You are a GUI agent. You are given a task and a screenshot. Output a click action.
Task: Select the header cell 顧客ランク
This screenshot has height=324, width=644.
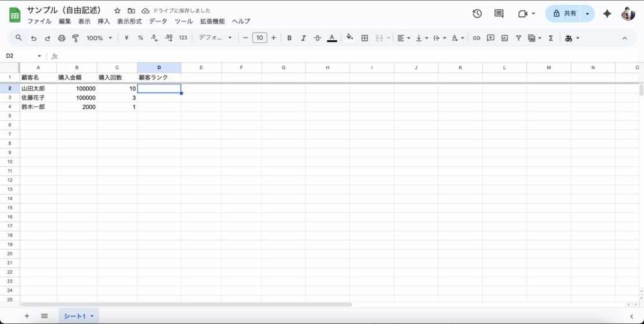pyautogui.click(x=159, y=77)
